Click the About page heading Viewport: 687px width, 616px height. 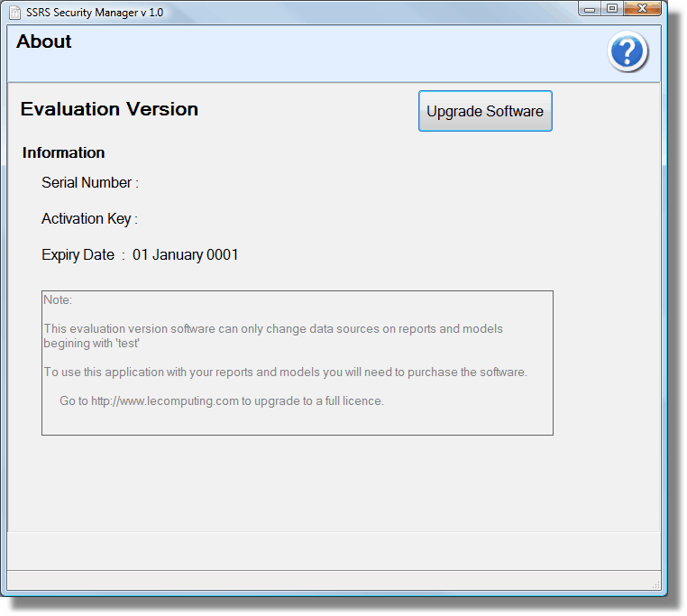pos(44,42)
